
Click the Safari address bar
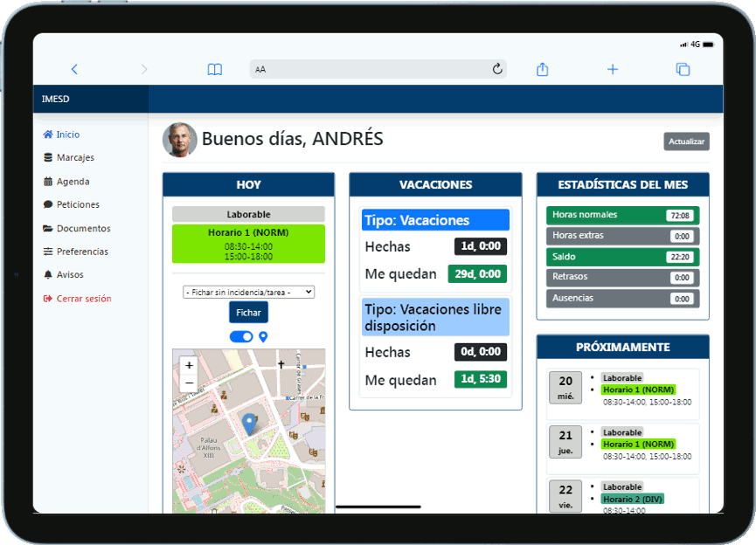pyautogui.click(x=376, y=70)
